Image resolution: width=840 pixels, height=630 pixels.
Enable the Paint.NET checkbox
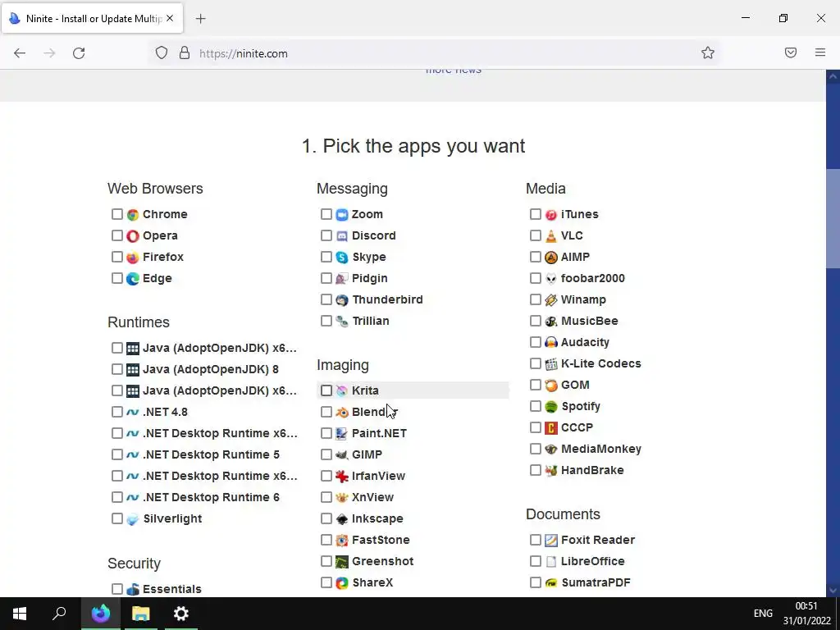[x=326, y=433]
